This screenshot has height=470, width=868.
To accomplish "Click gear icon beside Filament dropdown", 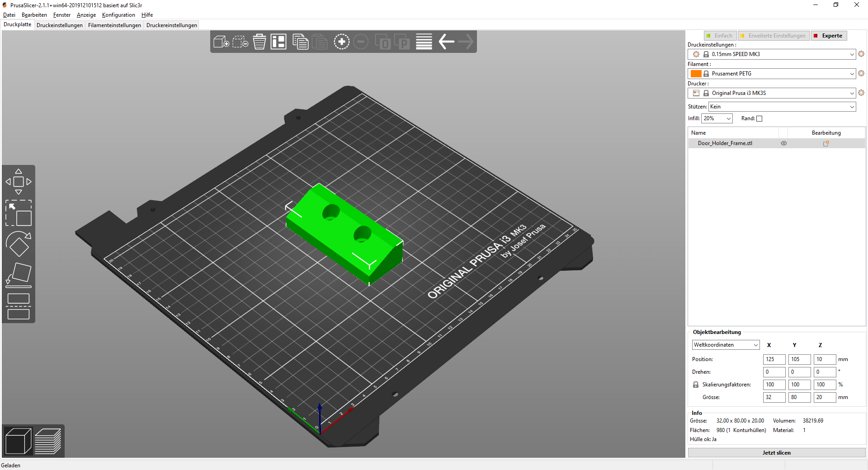I will coord(861,73).
